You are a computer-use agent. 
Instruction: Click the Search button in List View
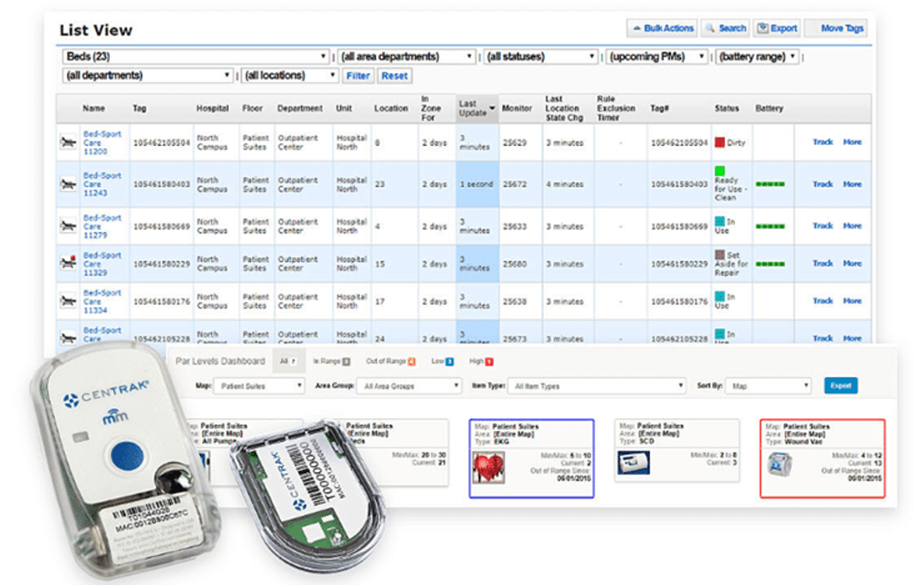[726, 28]
